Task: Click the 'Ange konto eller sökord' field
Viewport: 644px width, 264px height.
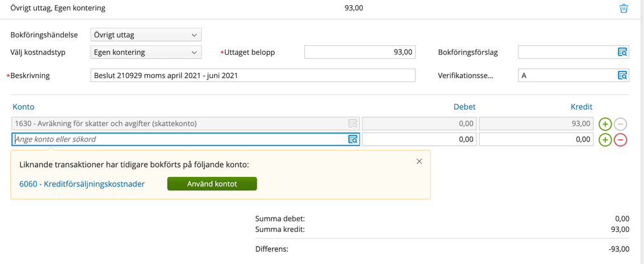Action: [179, 139]
